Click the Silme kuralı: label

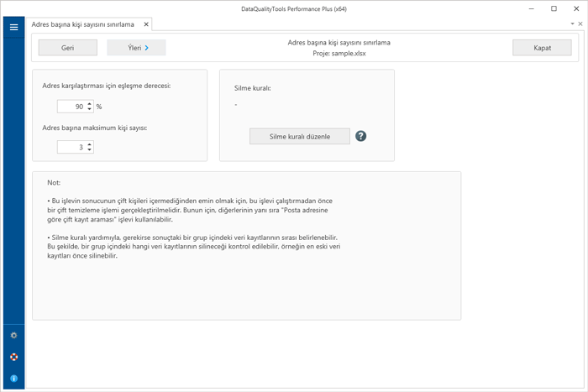pos(252,88)
